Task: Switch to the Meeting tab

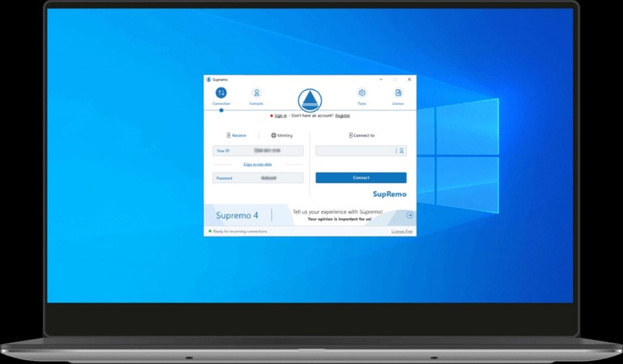Action: pyautogui.click(x=282, y=135)
